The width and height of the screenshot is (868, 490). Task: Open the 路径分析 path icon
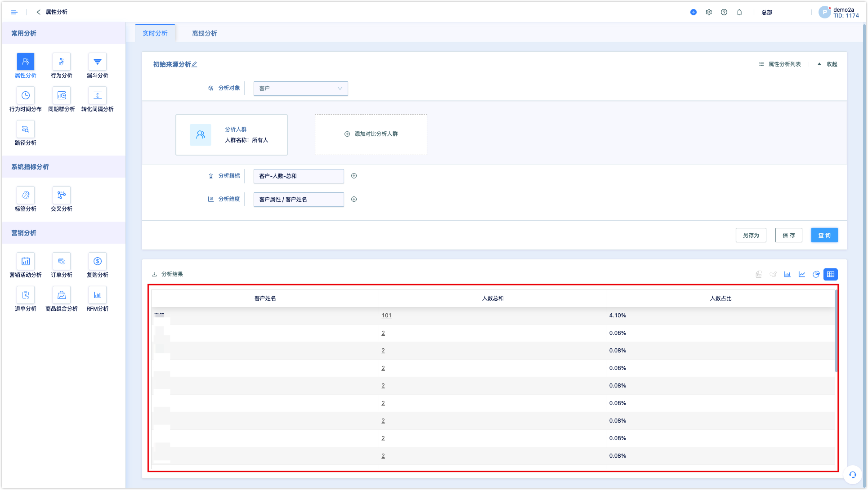(26, 129)
